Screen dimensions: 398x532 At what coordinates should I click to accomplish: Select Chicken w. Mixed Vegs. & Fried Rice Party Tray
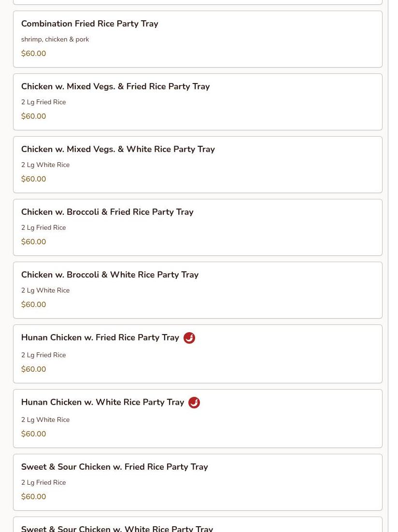(198, 102)
